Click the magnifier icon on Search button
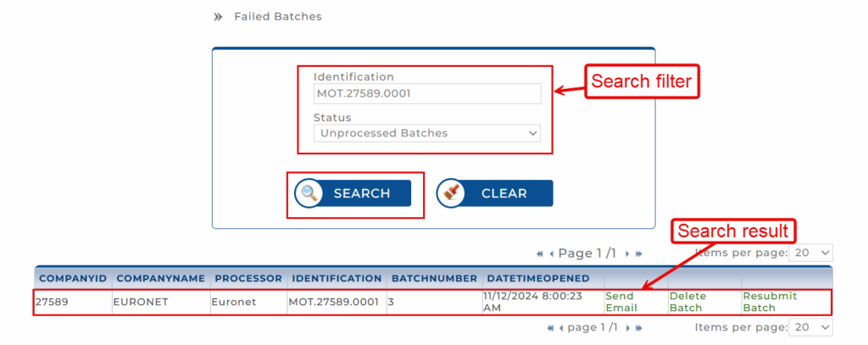 coord(310,193)
